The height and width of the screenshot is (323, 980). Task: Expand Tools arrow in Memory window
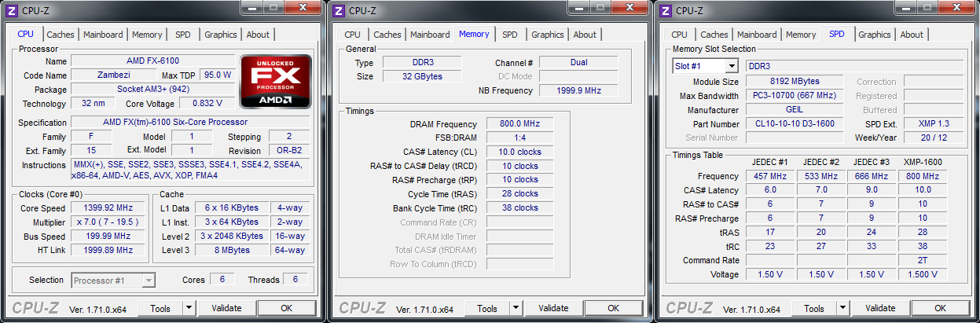pyautogui.click(x=516, y=308)
